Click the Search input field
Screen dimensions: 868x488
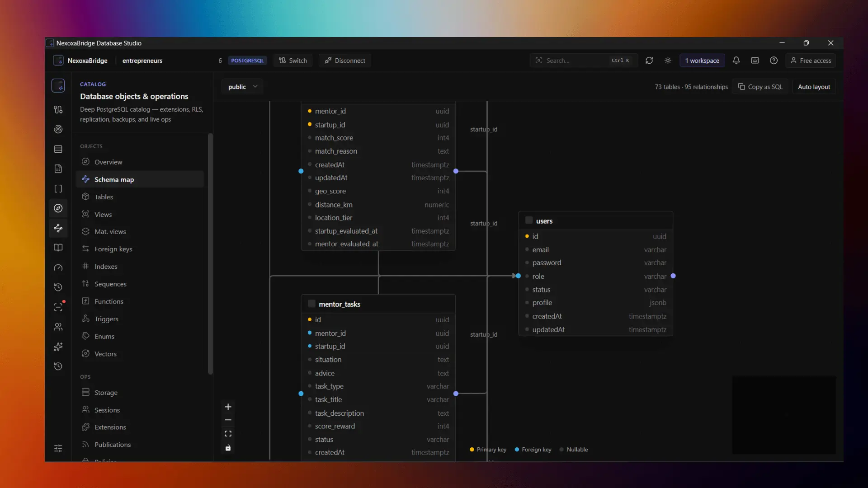(584, 61)
